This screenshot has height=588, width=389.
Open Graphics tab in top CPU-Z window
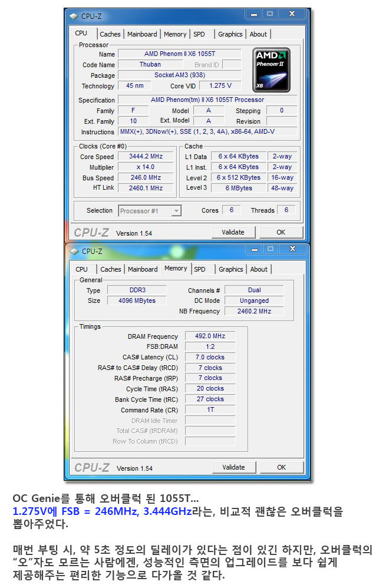click(x=230, y=34)
